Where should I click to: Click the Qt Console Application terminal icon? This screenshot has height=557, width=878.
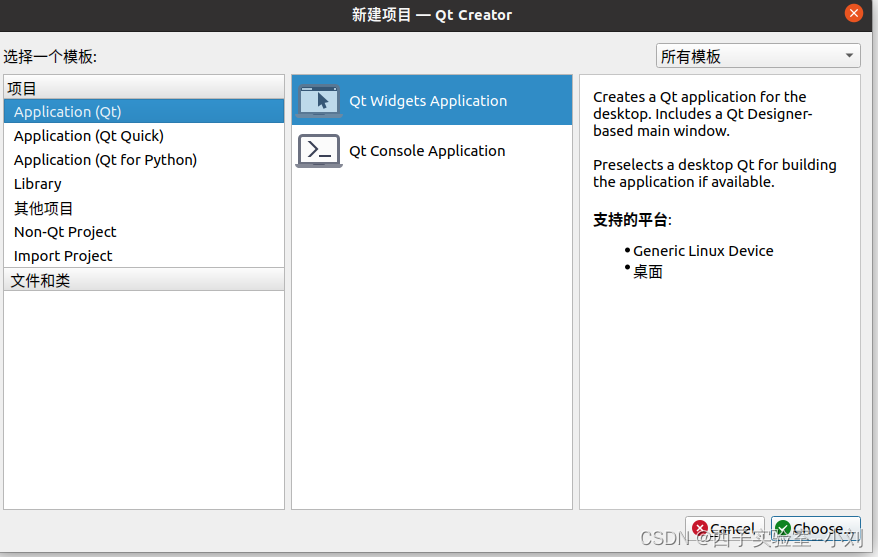(319, 151)
